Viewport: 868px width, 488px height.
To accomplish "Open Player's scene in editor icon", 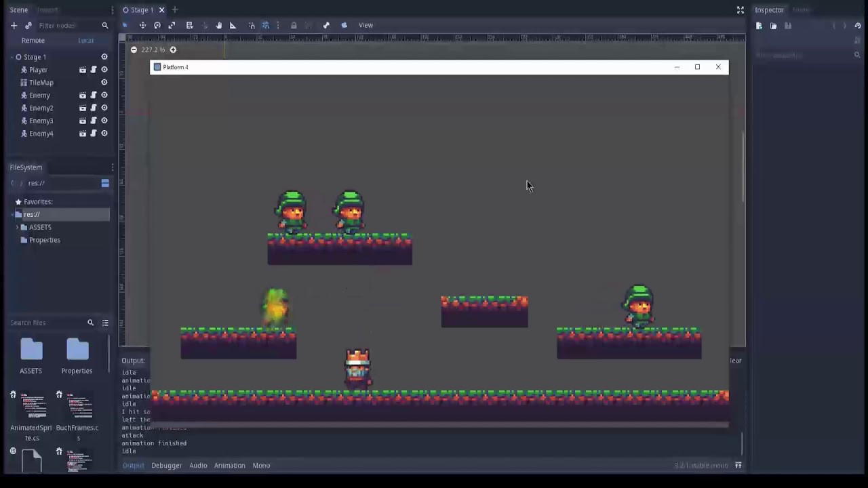I will (x=83, y=70).
